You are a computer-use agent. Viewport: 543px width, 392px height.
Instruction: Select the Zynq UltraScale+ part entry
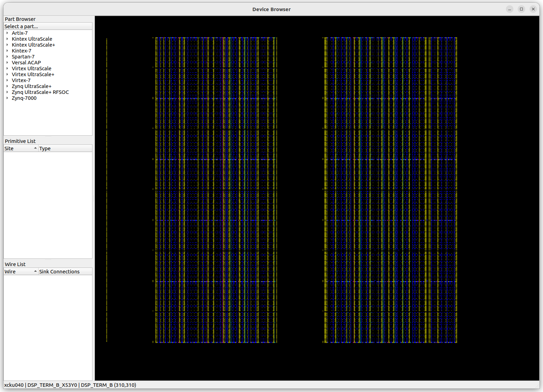click(x=32, y=86)
